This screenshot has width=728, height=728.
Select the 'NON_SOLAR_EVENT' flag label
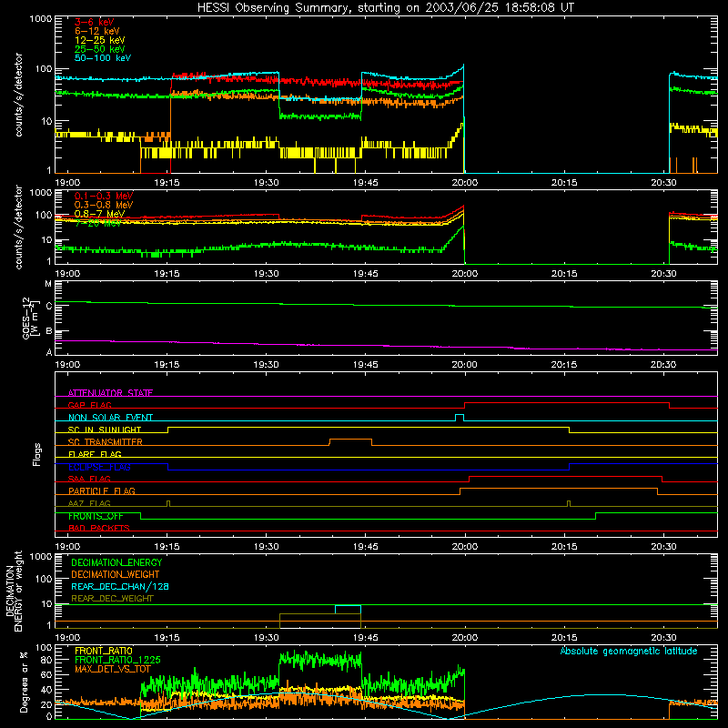110,418
